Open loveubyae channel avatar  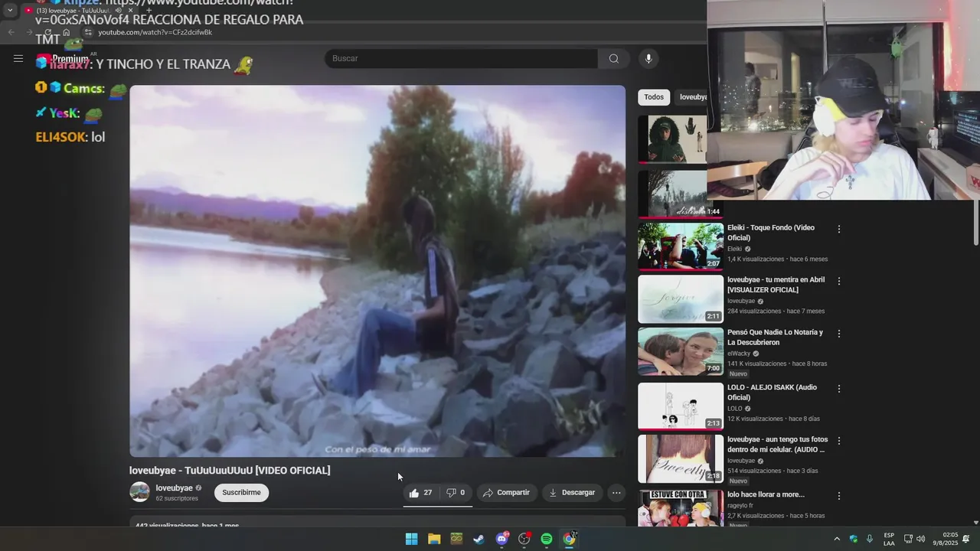139,492
